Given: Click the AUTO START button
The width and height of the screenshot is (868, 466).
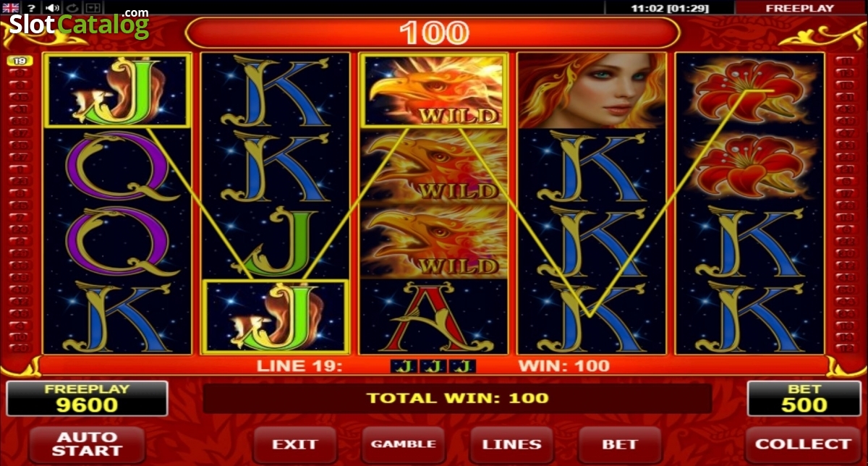Looking at the screenshot, I should point(87,444).
